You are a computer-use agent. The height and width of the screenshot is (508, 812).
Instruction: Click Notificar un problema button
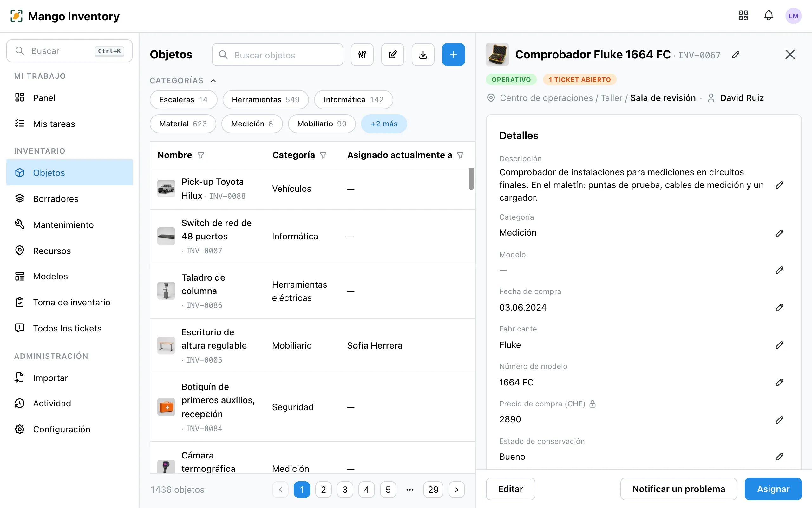[x=678, y=489]
